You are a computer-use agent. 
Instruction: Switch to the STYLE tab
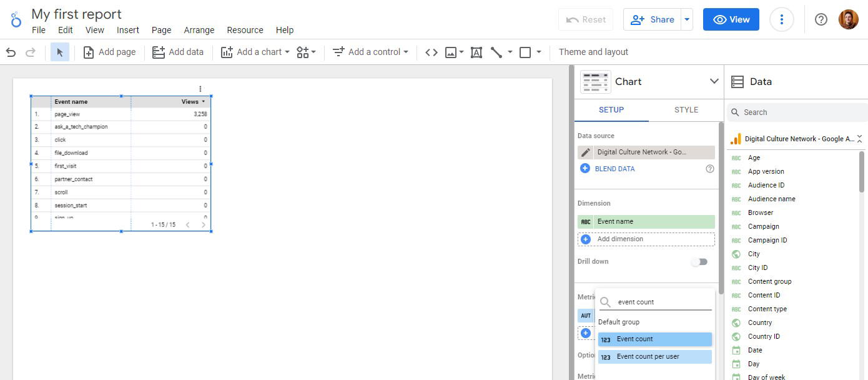[686, 109]
